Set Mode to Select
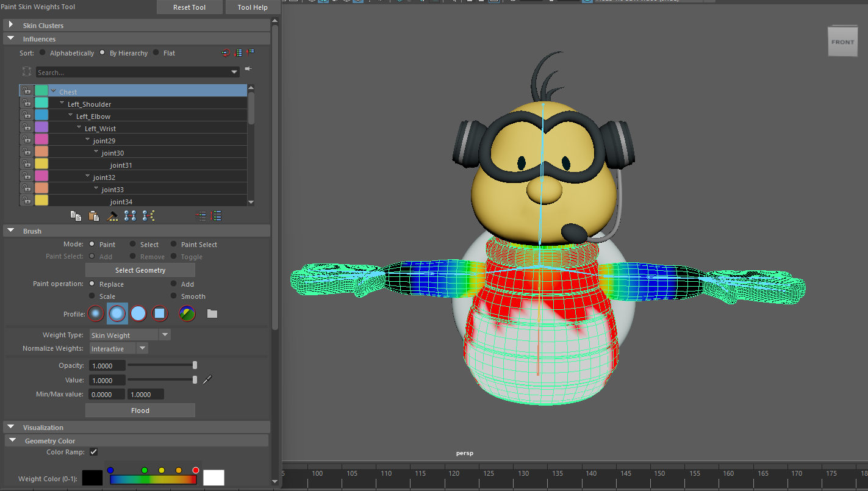Screen dimensions: 868x491 133,244
